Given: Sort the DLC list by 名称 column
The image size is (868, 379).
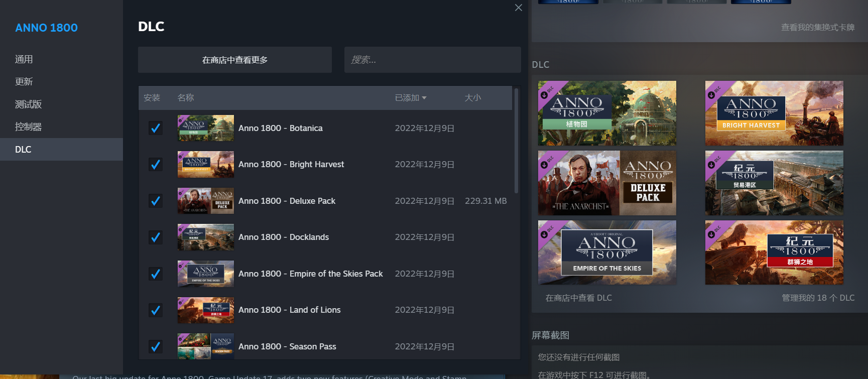Looking at the screenshot, I should 186,98.
